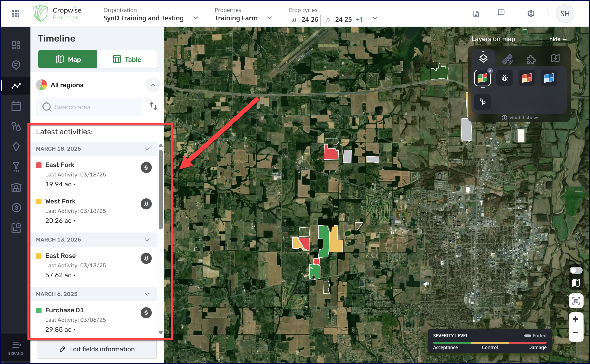
Task: Hide the Layers on map panel
Action: (557, 39)
